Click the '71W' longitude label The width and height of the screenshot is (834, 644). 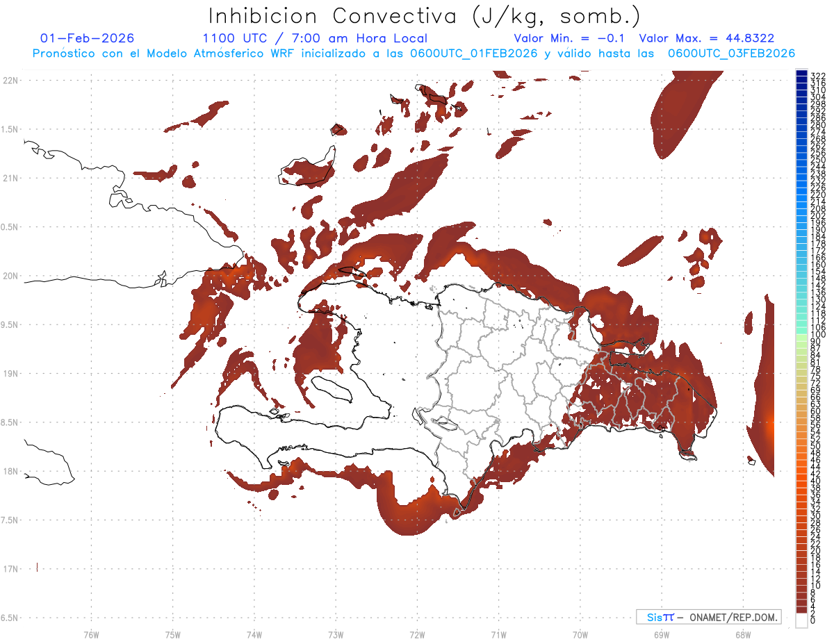pos(498,634)
